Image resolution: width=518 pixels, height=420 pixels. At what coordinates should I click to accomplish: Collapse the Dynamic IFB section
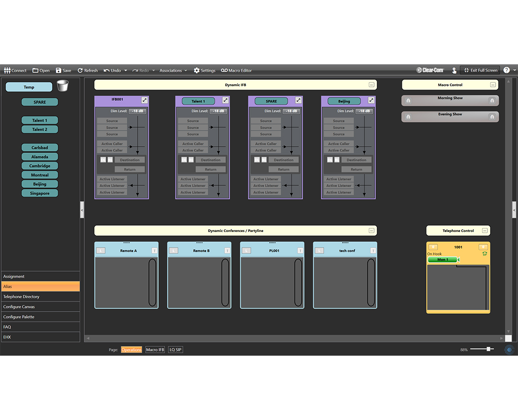click(371, 85)
